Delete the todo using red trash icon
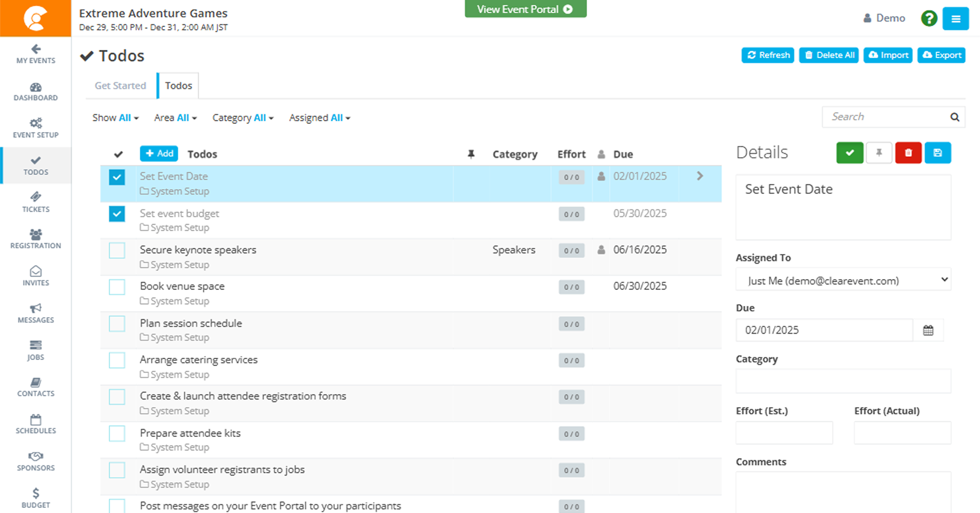980x513 pixels. coord(908,153)
